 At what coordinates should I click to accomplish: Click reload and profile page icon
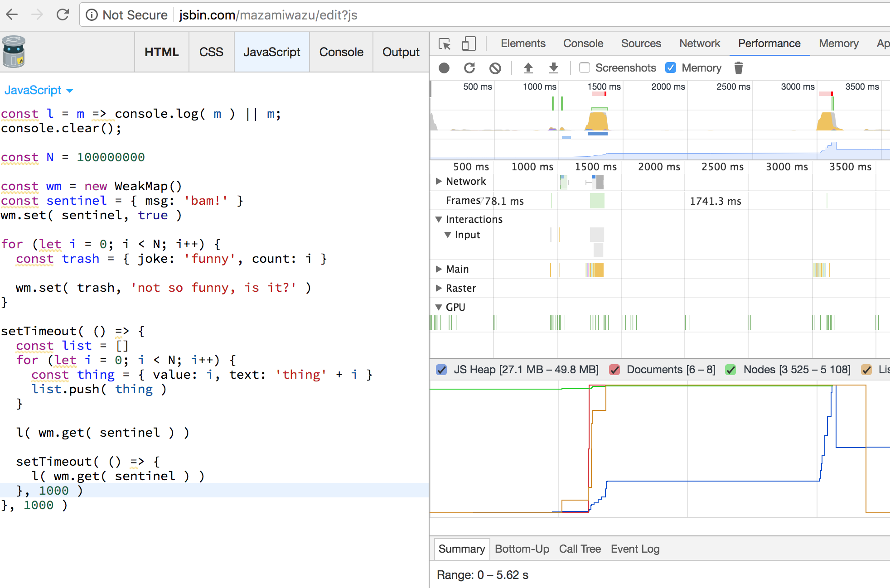click(469, 68)
